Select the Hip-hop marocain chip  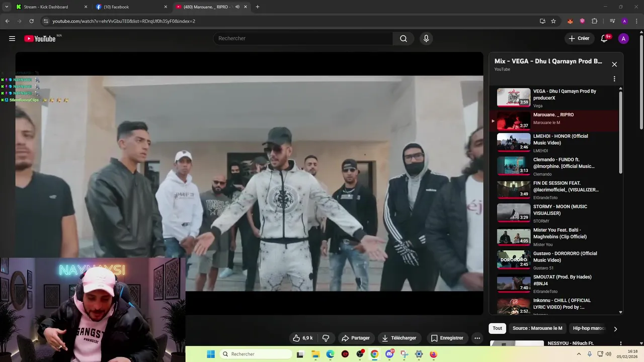(x=589, y=328)
